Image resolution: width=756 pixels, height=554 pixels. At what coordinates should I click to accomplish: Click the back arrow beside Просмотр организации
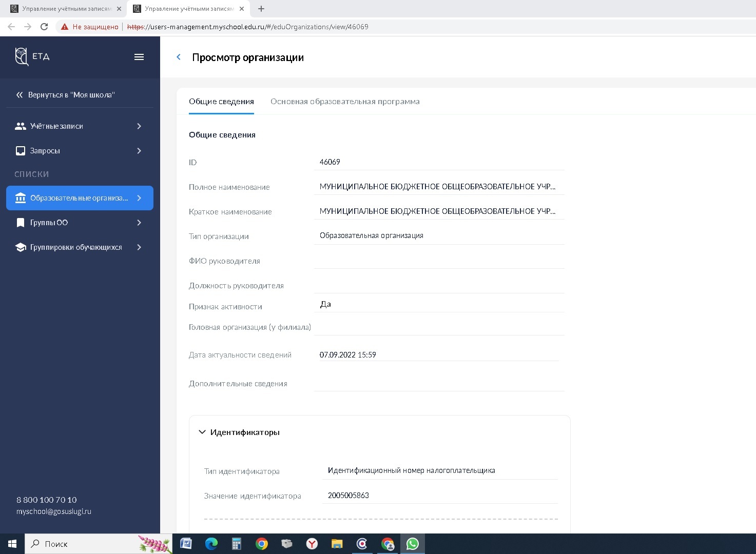point(179,57)
